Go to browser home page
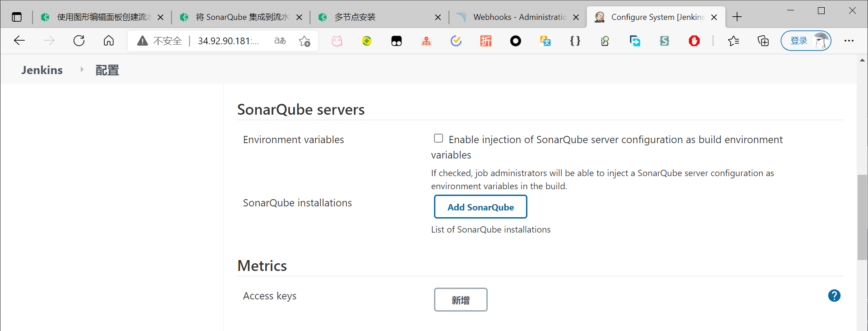 (109, 41)
